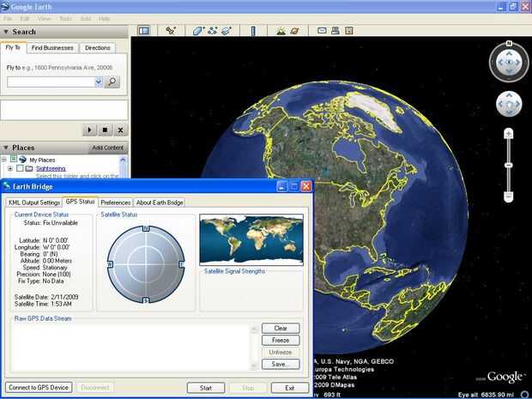Screen dimensions: 532x399
Task: Click the clear search results X button
Action: pos(120,130)
